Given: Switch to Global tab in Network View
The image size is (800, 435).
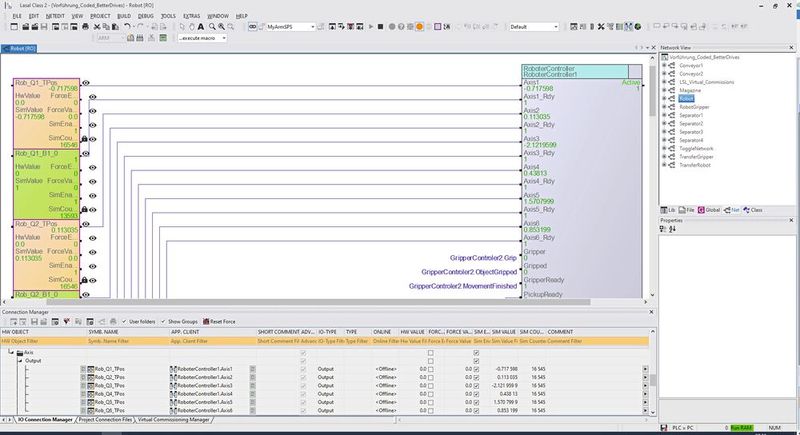Looking at the screenshot, I should click(709, 210).
